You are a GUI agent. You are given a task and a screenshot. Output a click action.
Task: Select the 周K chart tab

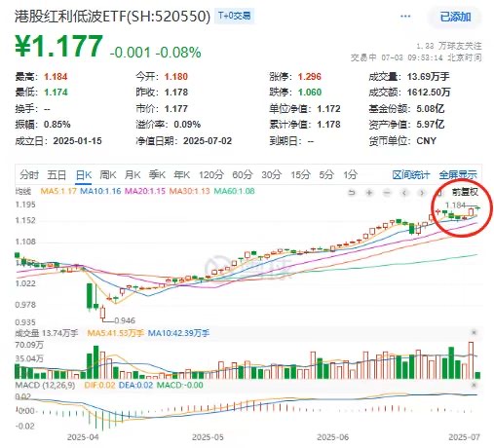(x=107, y=175)
